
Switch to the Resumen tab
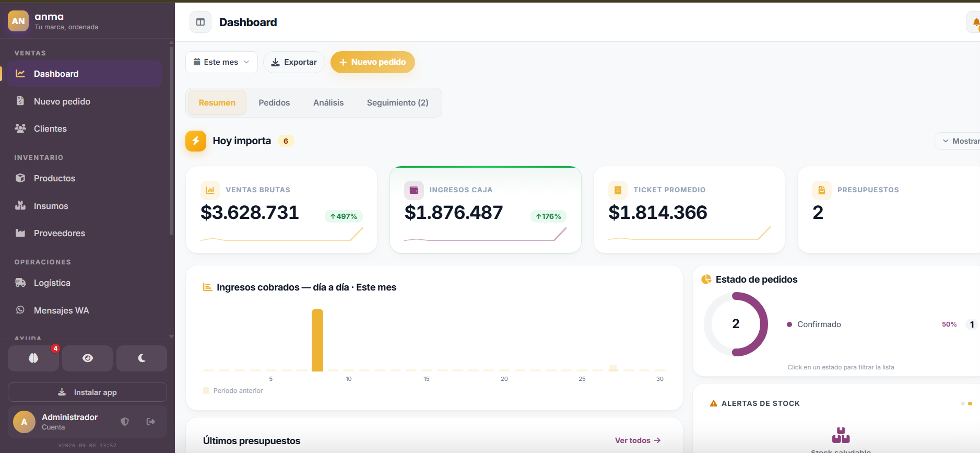pos(217,103)
